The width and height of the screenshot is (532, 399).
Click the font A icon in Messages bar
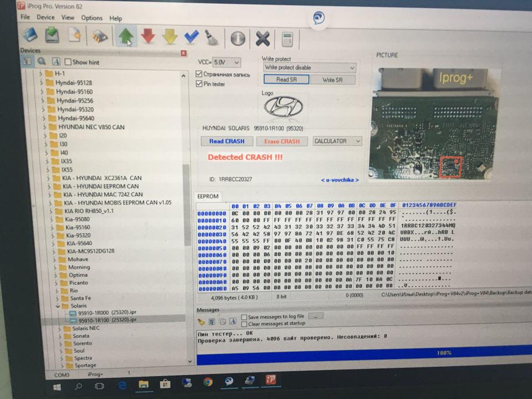point(233,321)
